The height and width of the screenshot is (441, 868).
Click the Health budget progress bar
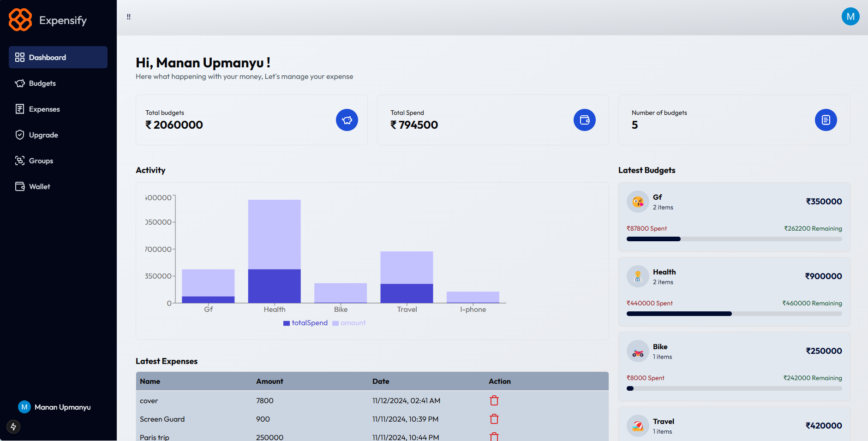pos(734,314)
